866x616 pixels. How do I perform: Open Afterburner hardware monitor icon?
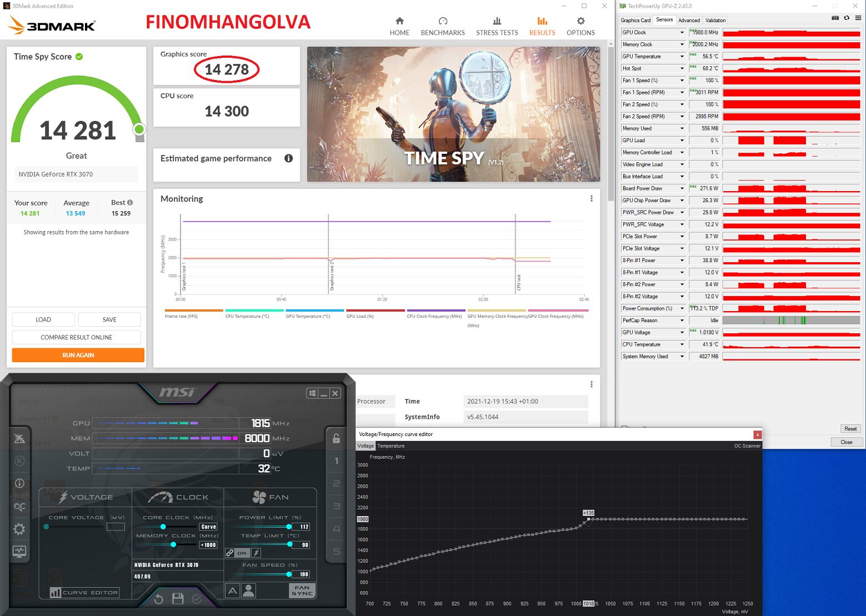[x=19, y=551]
